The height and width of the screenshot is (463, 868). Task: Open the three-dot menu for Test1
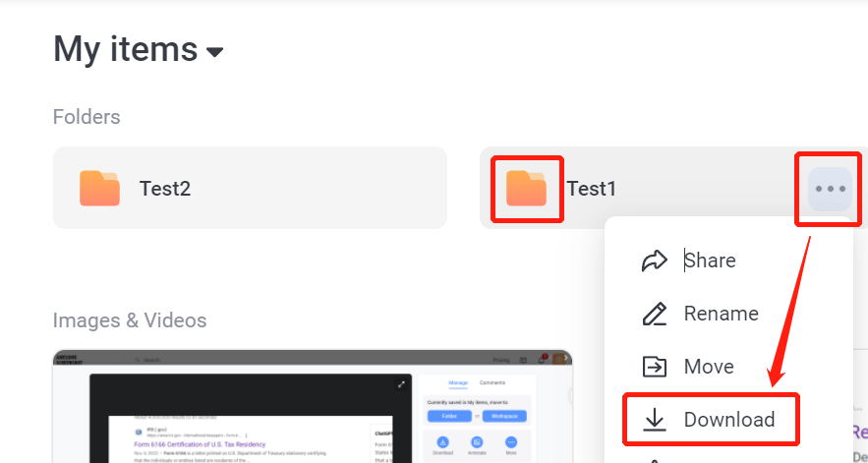831,189
